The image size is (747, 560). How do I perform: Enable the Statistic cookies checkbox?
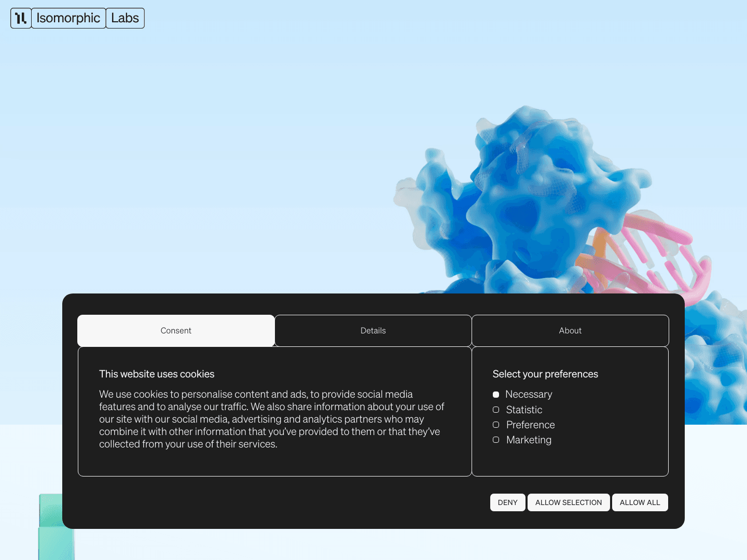pyautogui.click(x=496, y=410)
